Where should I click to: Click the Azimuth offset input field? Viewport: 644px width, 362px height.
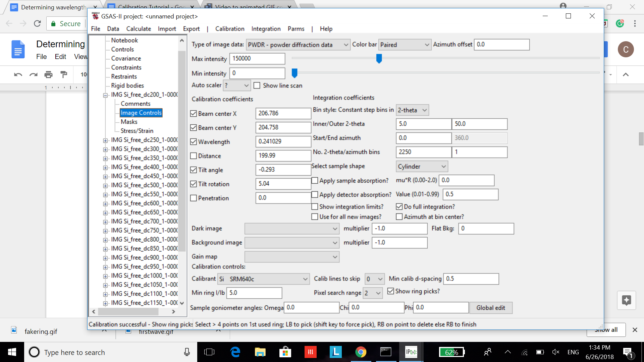(x=501, y=45)
